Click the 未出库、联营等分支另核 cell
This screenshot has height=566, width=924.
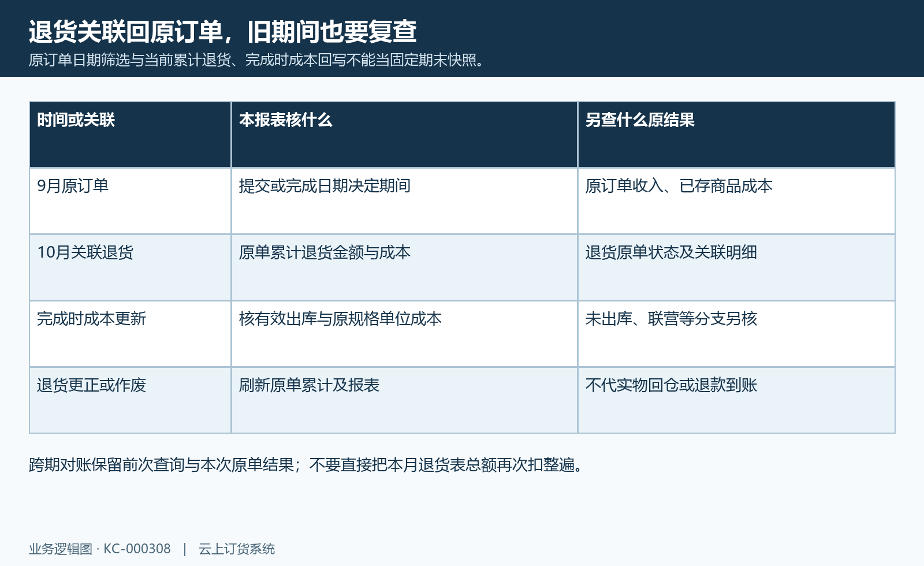tap(736, 334)
